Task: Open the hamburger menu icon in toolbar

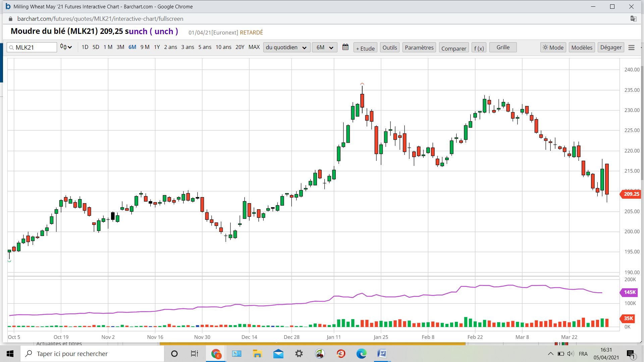Action: [x=631, y=48]
